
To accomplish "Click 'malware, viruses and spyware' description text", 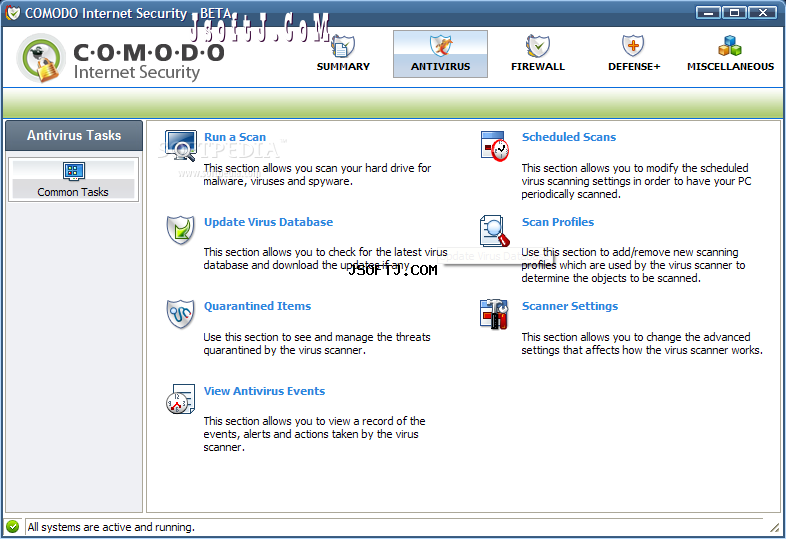I will (x=278, y=181).
